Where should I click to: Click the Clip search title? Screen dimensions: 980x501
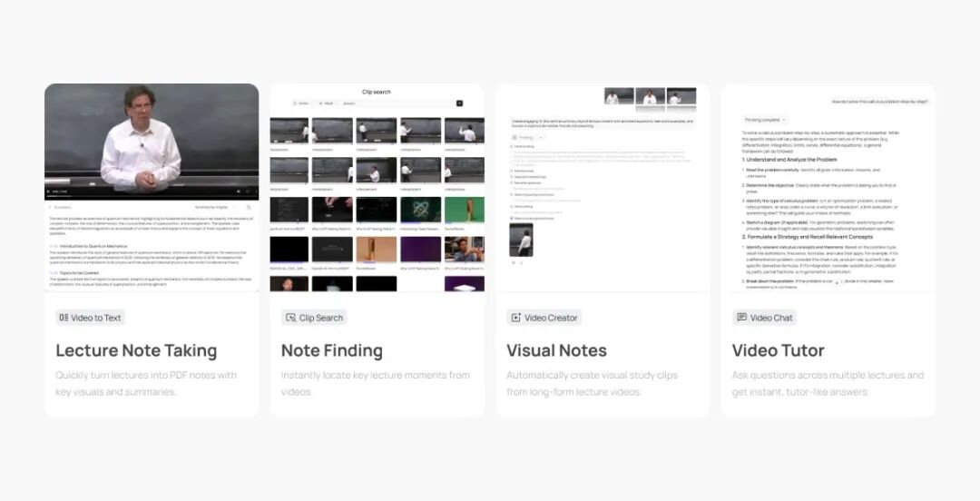tap(377, 92)
